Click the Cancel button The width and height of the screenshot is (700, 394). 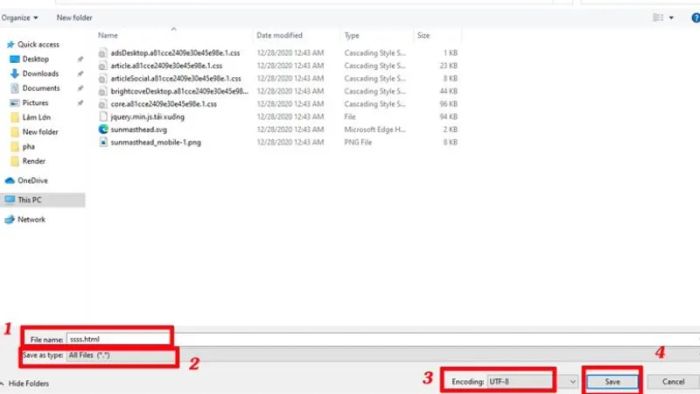pyautogui.click(x=673, y=382)
